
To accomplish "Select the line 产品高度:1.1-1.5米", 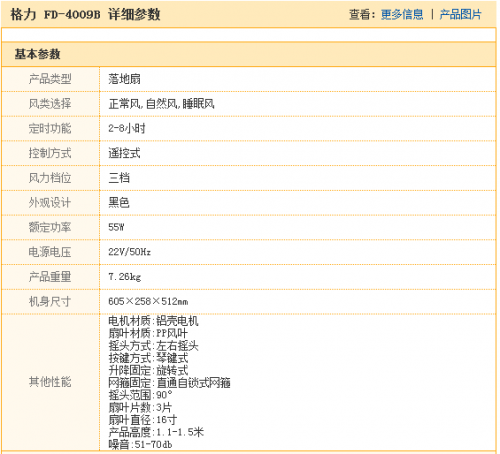I will pyautogui.click(x=156, y=432).
